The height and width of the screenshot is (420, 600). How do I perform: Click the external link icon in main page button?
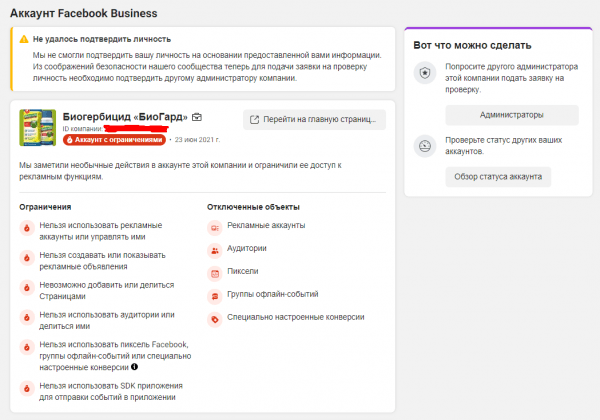pos(254,120)
